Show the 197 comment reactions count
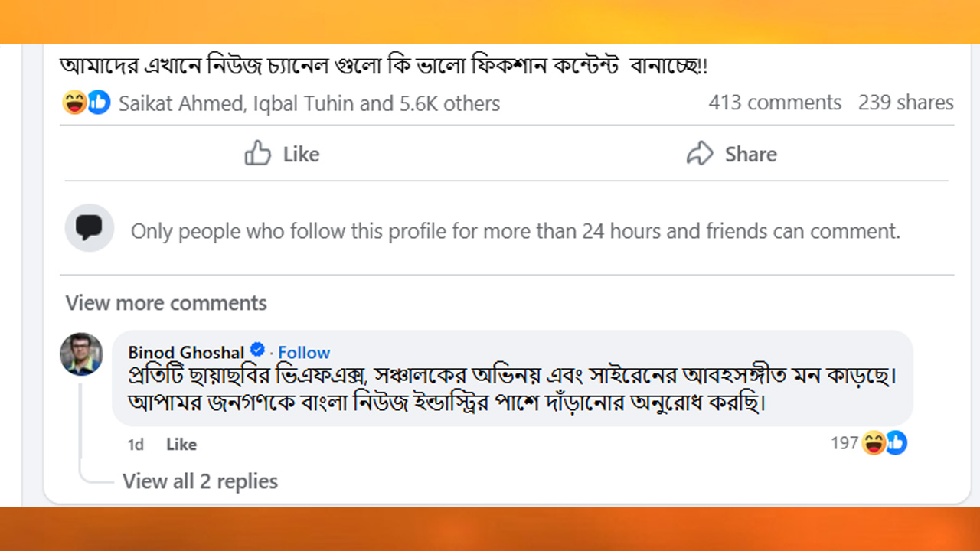The height and width of the screenshot is (551, 980). pos(844,442)
